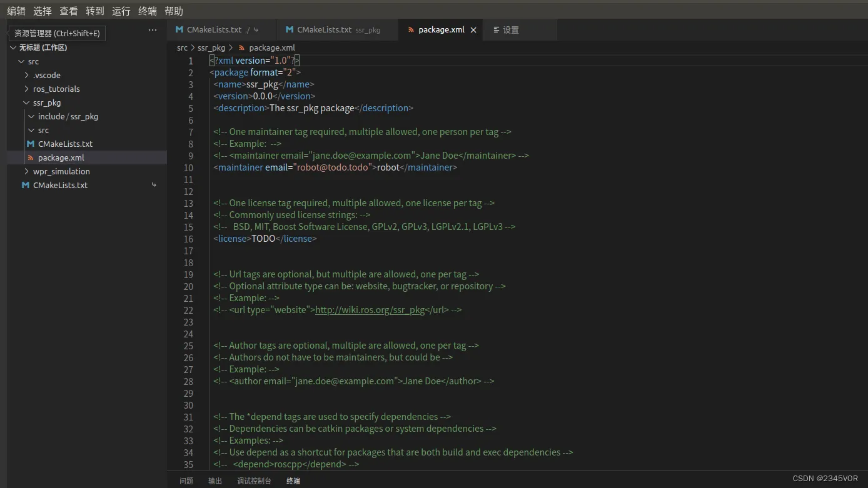The width and height of the screenshot is (868, 488).
Task: Place cursor in the <version>0.0.0</version> line
Action: [x=264, y=96]
